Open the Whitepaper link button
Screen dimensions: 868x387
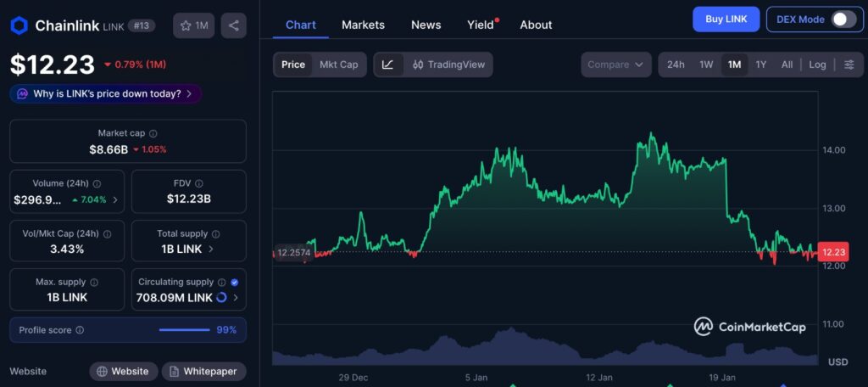pyautogui.click(x=203, y=372)
